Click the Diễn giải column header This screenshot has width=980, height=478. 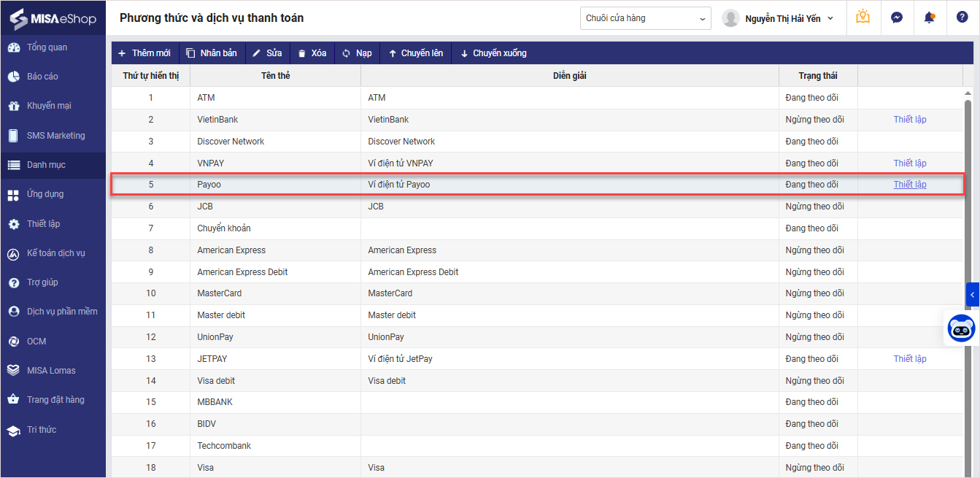(x=570, y=76)
